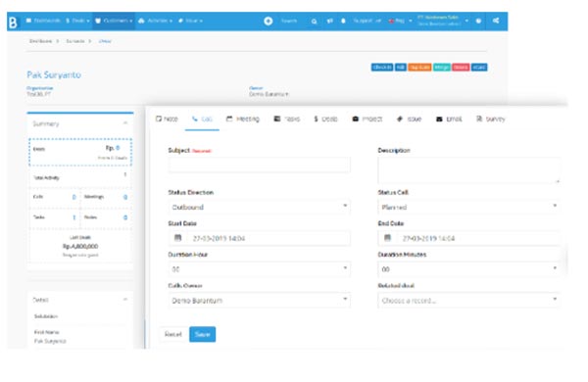Click the Notes count in Summary

tap(125, 217)
